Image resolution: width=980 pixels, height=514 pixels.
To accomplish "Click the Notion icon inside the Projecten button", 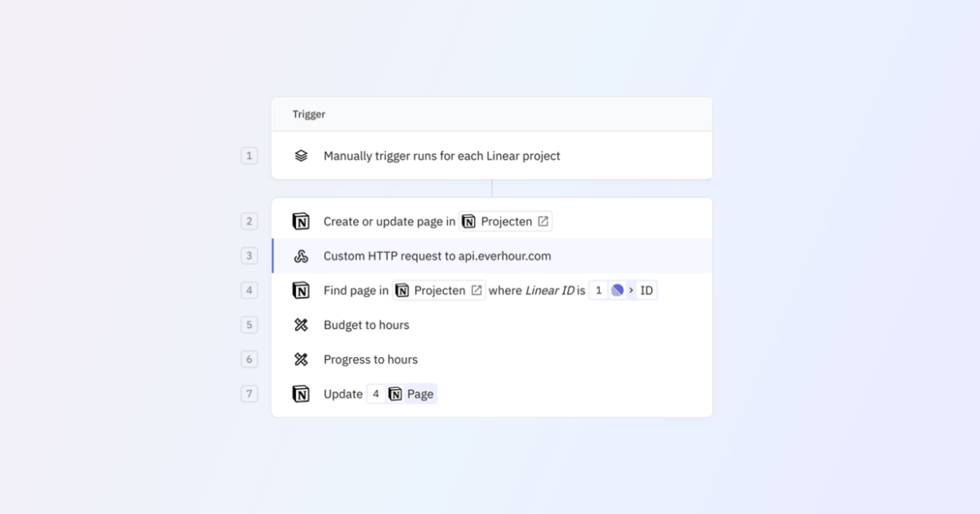I will [x=469, y=221].
